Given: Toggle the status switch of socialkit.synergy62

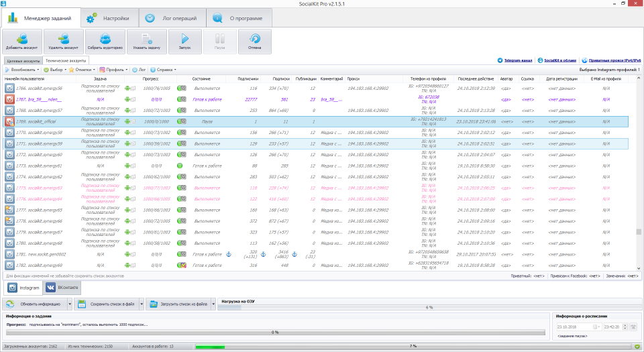Looking at the screenshot, I should [182, 177].
